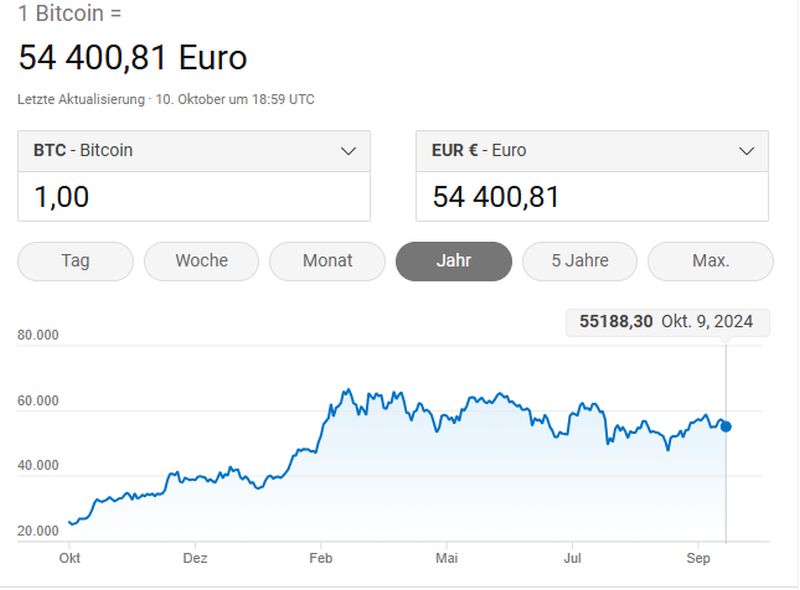800x590 pixels.
Task: Click the 80.000 y-axis label
Action: (x=38, y=335)
